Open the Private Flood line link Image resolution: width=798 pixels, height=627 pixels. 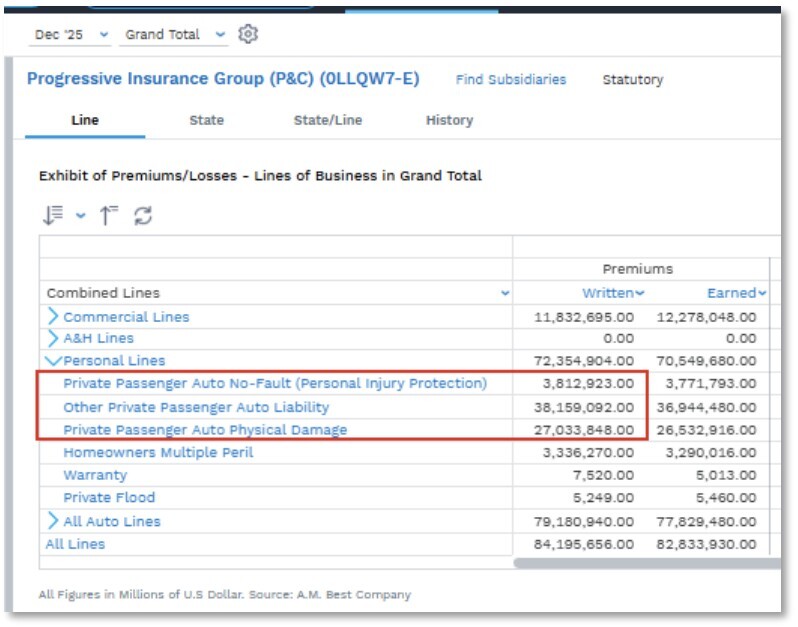click(109, 497)
